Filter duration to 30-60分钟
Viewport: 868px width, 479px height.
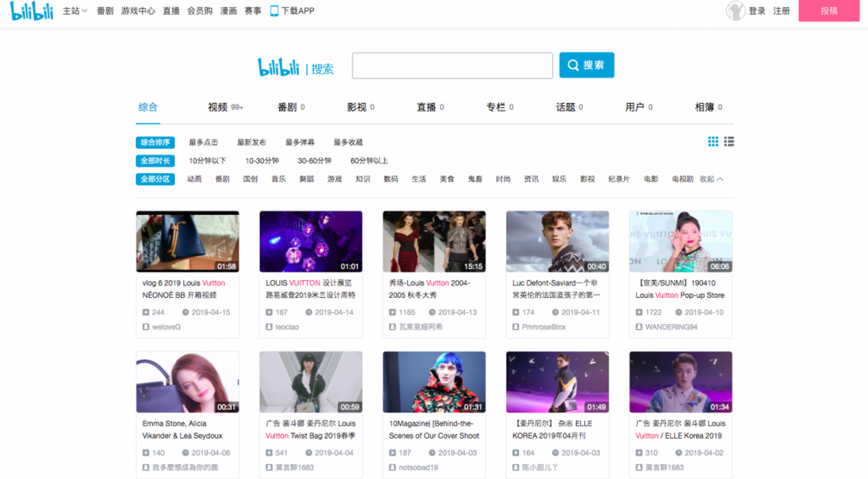point(315,161)
